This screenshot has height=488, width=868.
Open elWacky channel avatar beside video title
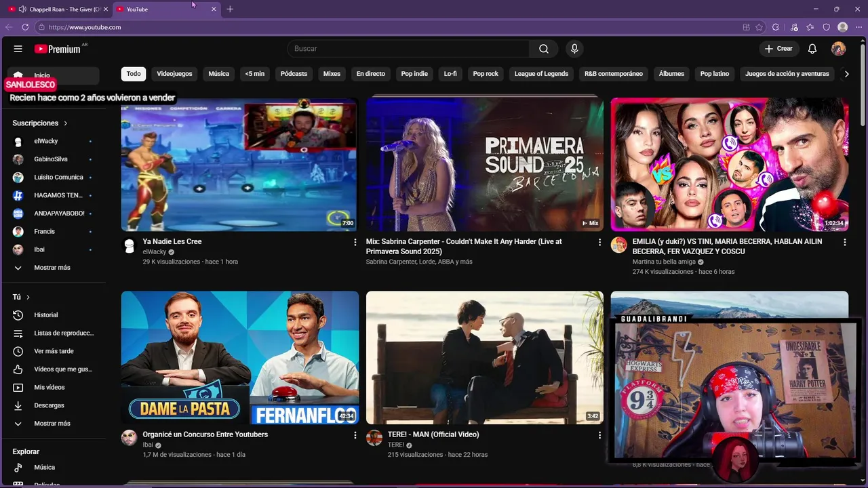(129, 245)
